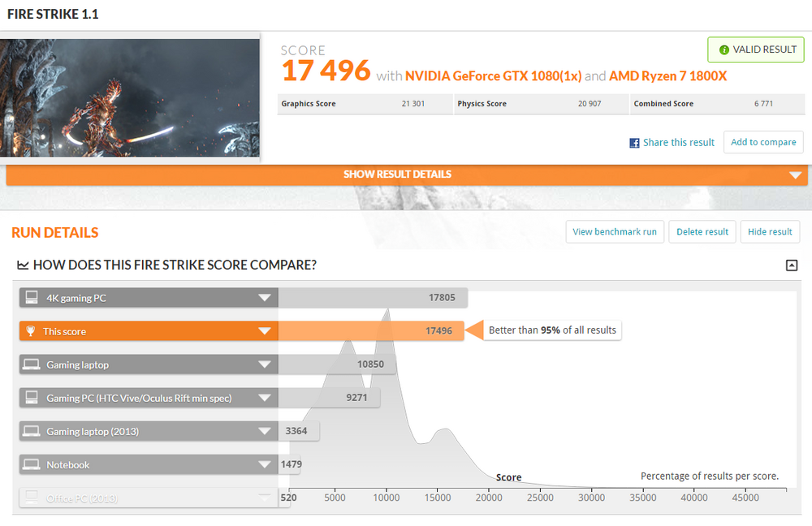
Task: Click the Gaming laptop (2013) laptop icon
Action: click(32, 431)
